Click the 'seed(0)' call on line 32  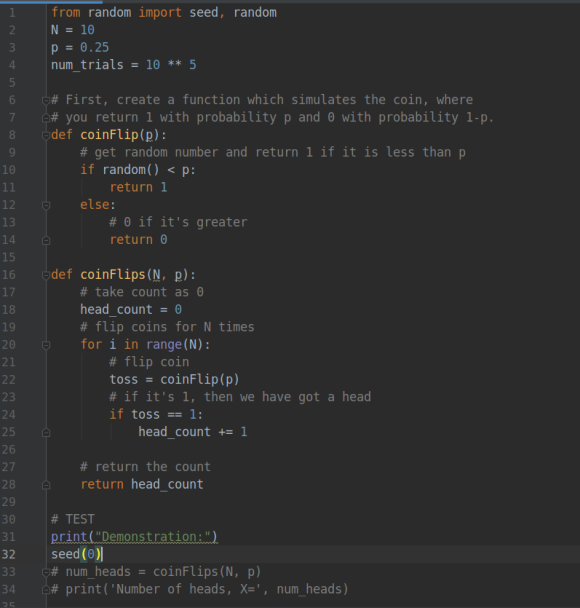click(x=76, y=554)
